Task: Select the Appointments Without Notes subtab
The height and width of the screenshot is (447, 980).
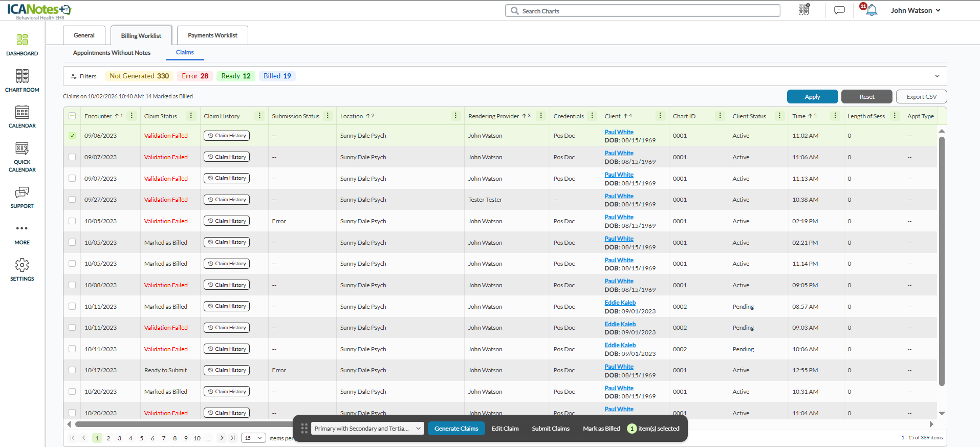Action: [x=112, y=53]
